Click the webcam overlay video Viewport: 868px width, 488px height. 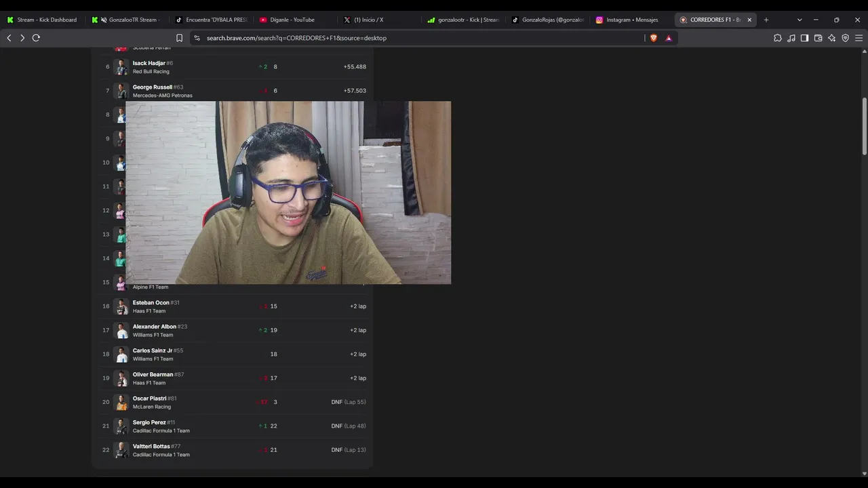288,192
